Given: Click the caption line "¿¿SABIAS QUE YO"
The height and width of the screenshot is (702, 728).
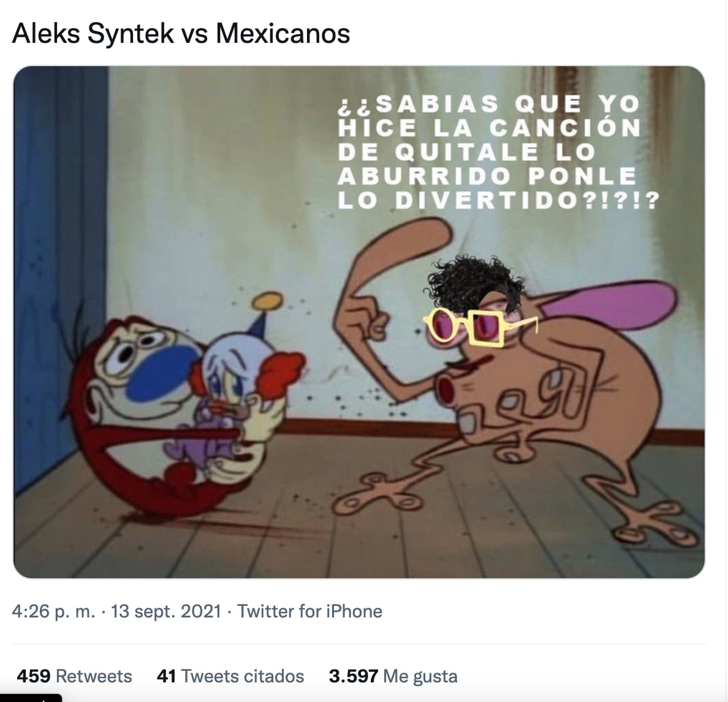Looking at the screenshot, I should coord(488,104).
